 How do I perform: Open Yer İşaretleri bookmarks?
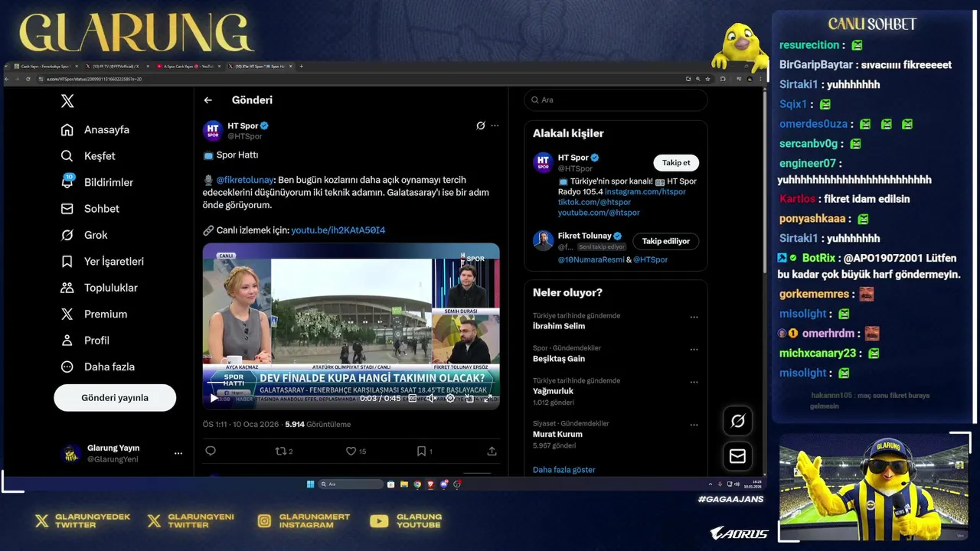102,261
